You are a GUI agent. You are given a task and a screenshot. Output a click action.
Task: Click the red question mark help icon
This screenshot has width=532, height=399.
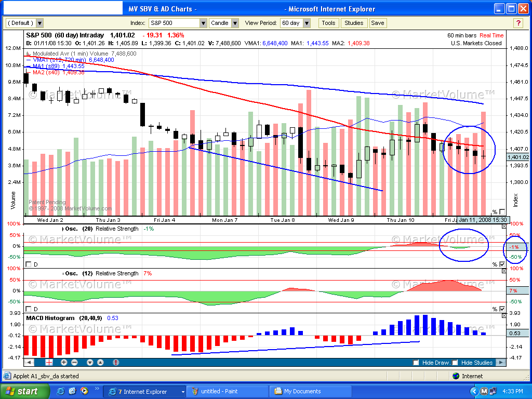pos(518,23)
